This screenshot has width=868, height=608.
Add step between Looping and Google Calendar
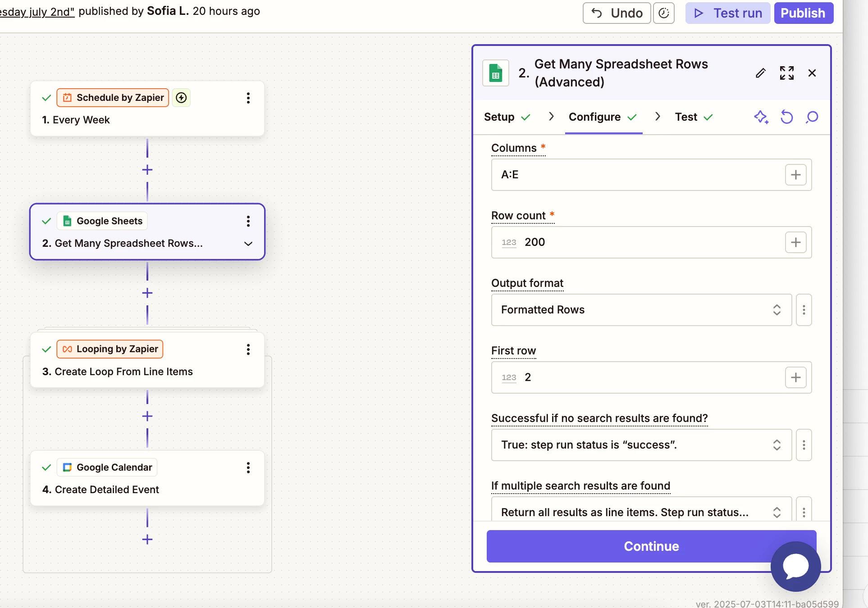tap(147, 416)
